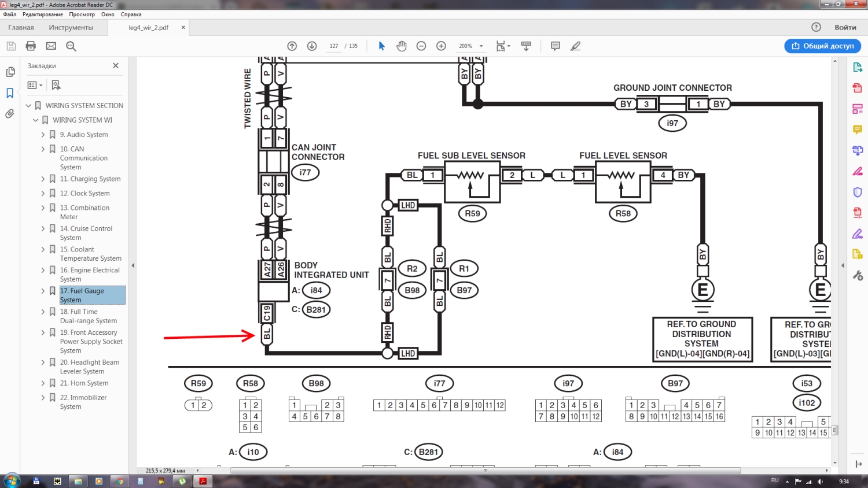
Task: Go to next page with down arrow
Action: point(312,46)
